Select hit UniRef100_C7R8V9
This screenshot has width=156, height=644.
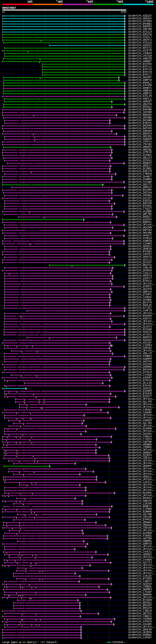pos(140,174)
